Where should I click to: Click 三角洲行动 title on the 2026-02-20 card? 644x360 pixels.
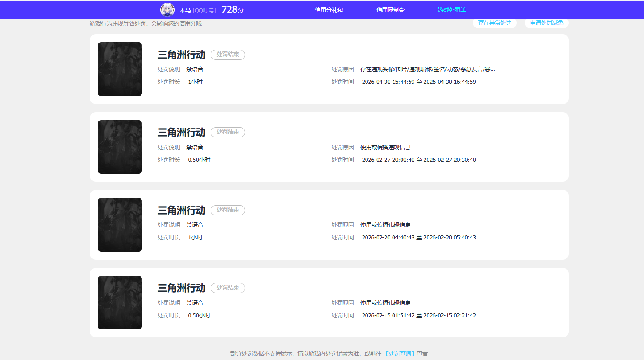click(x=181, y=210)
